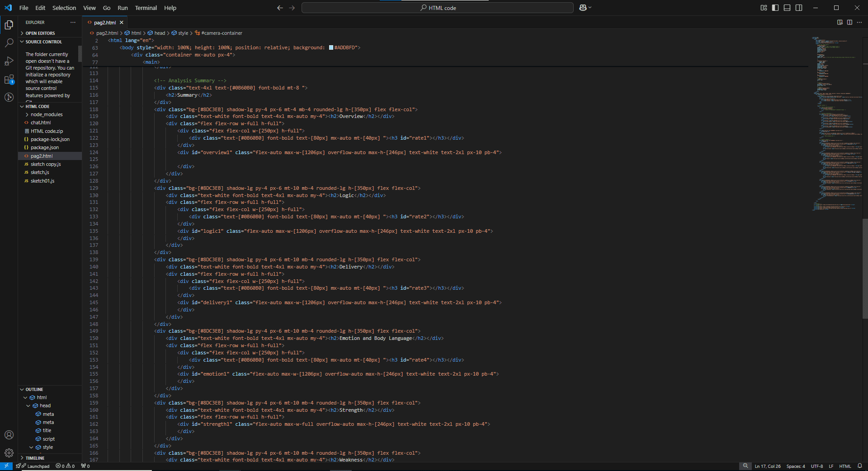Open Run and Debug view icon
Screen dimensions: 868x471
coord(9,61)
